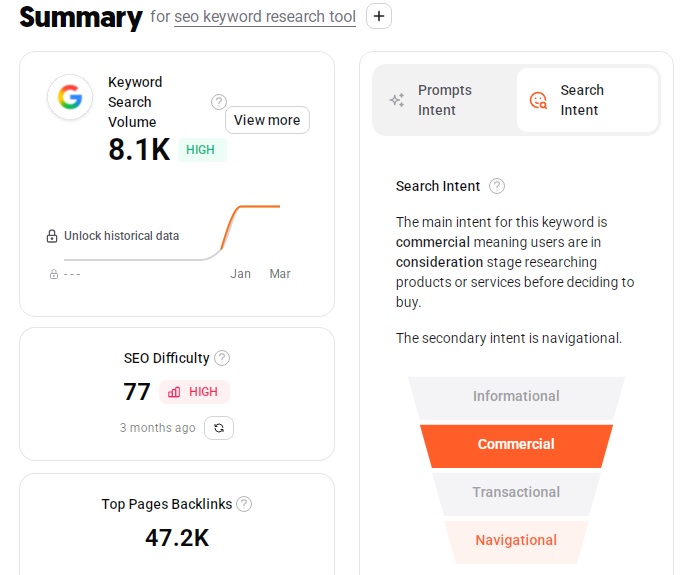Click the plus icon beside the keyword
This screenshot has height=575, width=688.
tap(379, 16)
